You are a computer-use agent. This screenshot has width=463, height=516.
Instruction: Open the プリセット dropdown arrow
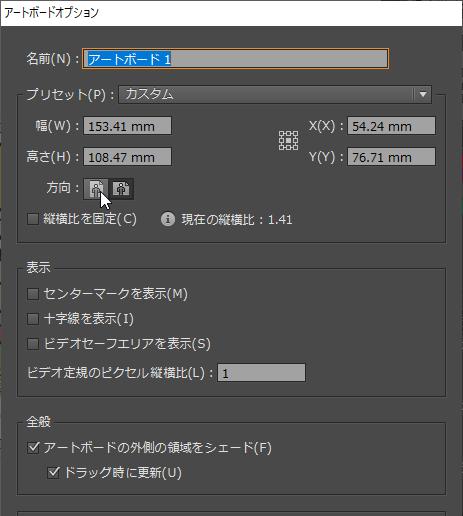tap(423, 95)
